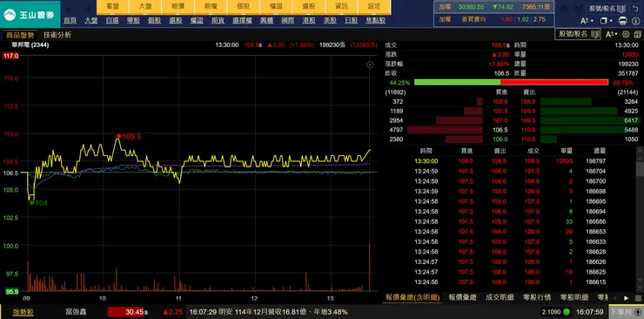The height and width of the screenshot is (319, 644).
Task: Click the 加權 index value 30360.55
Action: (471, 7)
